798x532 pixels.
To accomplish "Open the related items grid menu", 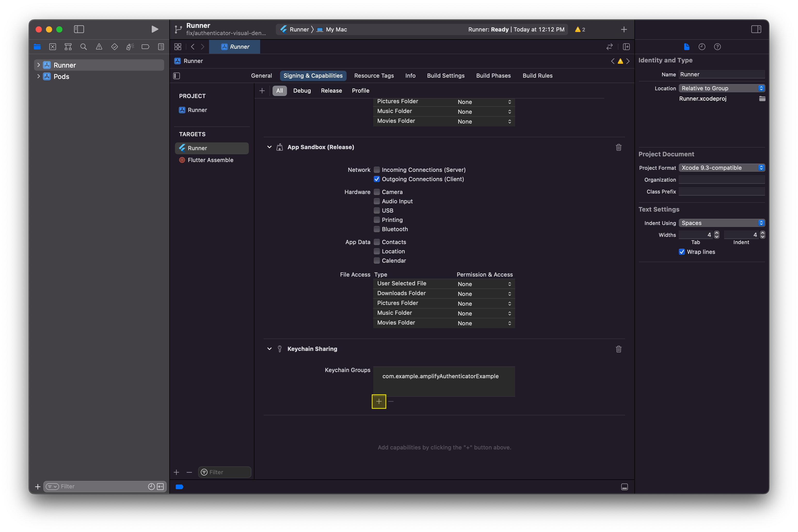I will [178, 47].
